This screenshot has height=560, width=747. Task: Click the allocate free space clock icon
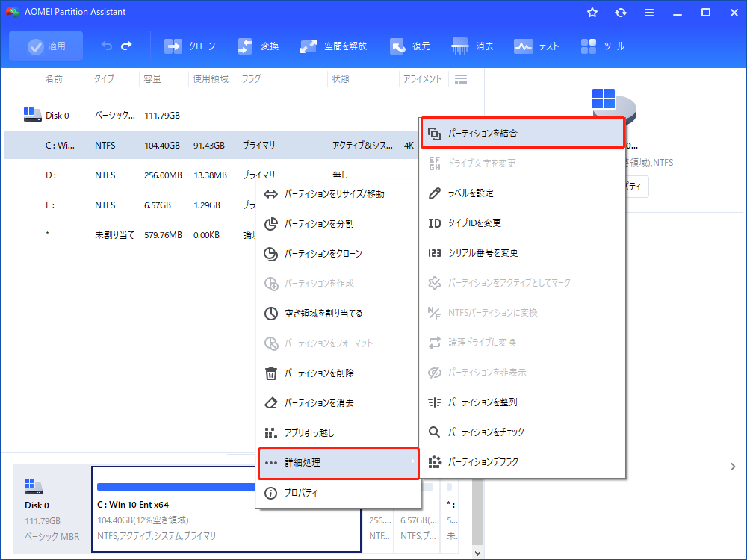coord(270,314)
